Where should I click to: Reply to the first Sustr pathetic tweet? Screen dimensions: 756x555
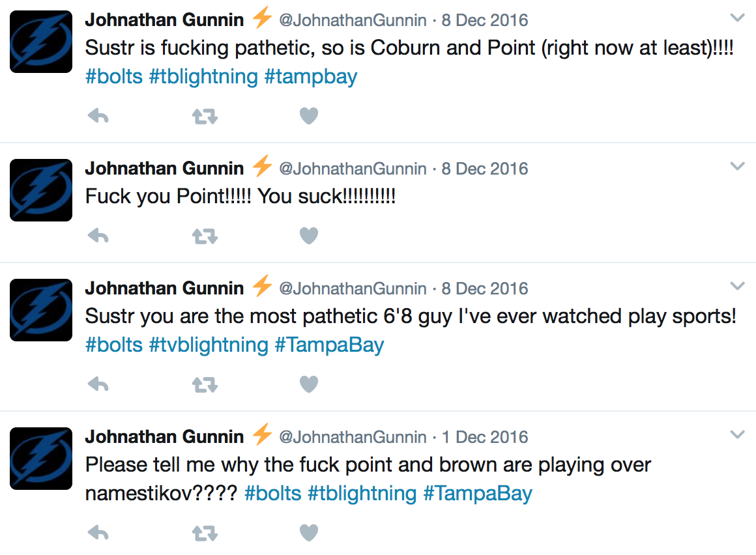[x=98, y=116]
